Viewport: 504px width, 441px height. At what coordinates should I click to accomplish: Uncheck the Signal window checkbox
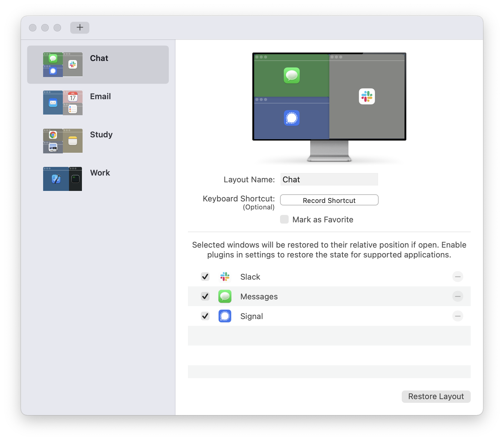pos(205,316)
